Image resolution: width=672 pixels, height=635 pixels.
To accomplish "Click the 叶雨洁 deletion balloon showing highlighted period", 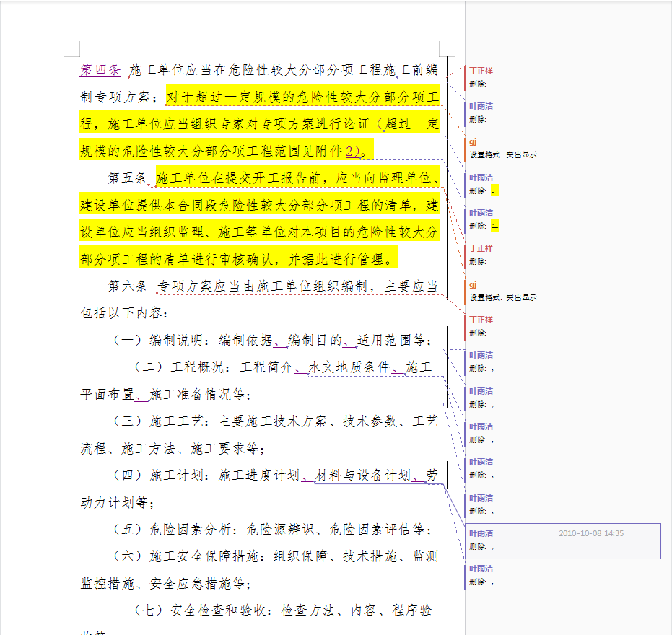I will pos(484,184).
